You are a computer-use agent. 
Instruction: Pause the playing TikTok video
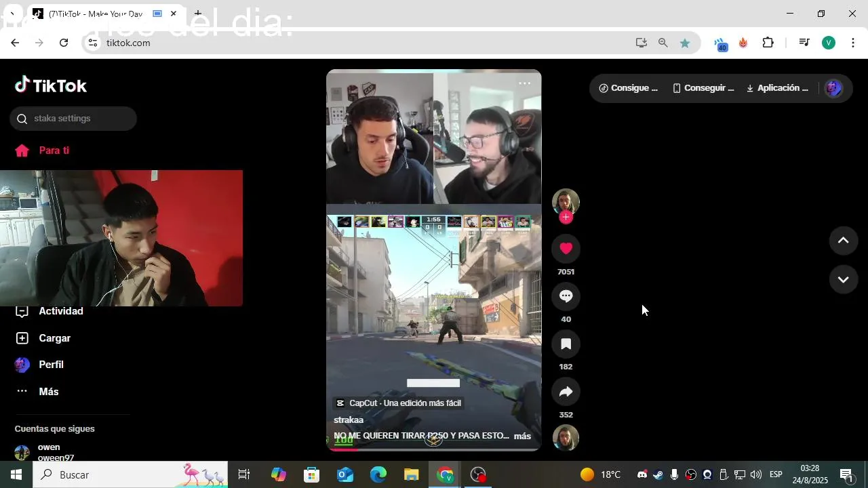click(434, 260)
